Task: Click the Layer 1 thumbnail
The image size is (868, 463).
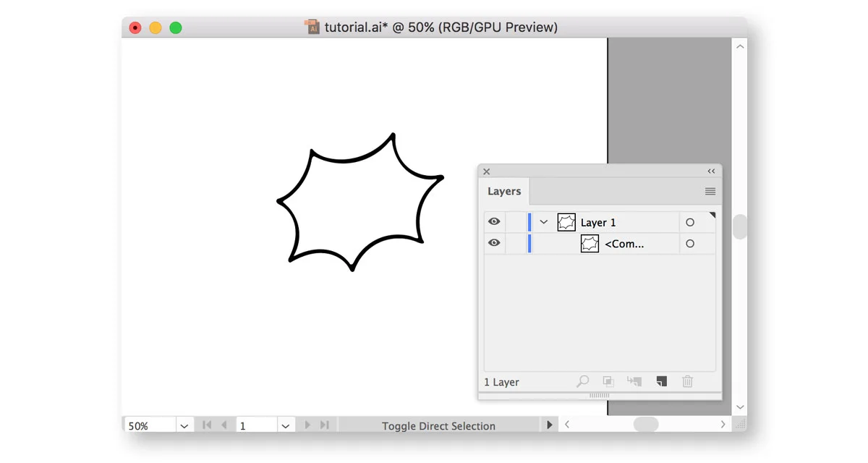Action: pyautogui.click(x=566, y=222)
